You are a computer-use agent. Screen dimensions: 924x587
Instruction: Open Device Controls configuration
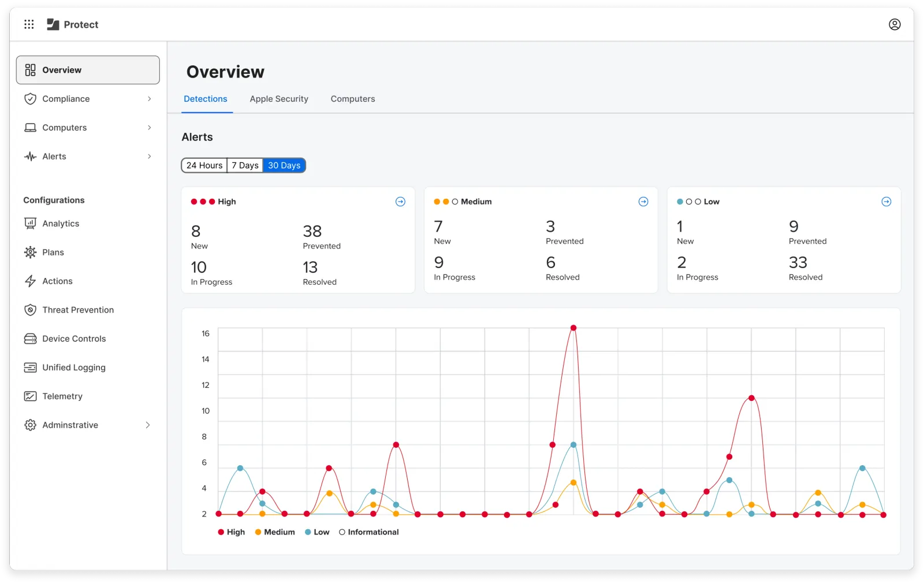click(x=74, y=339)
